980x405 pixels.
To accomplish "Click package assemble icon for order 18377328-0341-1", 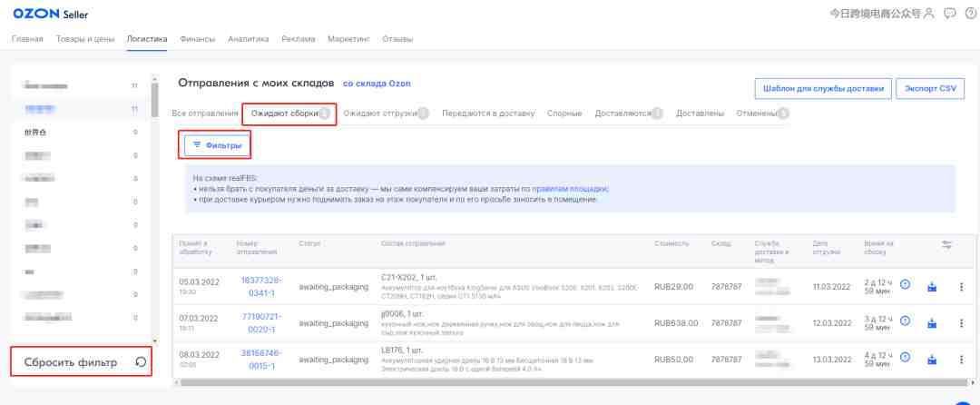I will click(932, 286).
